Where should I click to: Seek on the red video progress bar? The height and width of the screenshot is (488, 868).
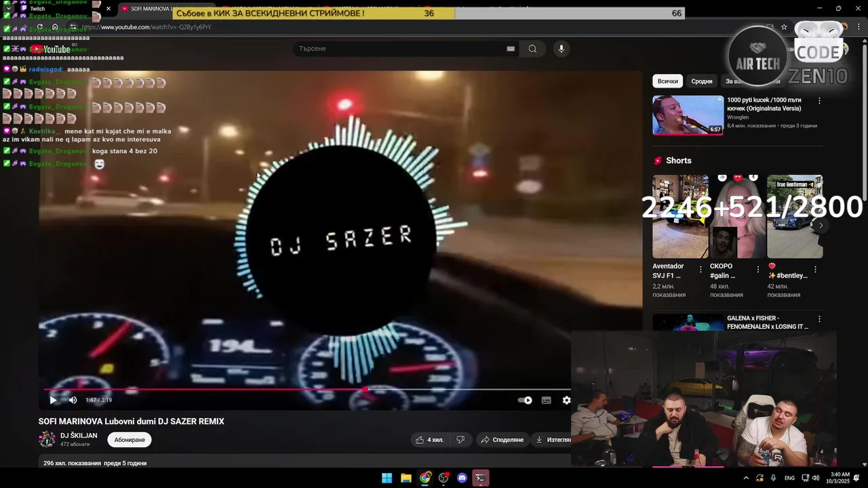pyautogui.click(x=307, y=389)
